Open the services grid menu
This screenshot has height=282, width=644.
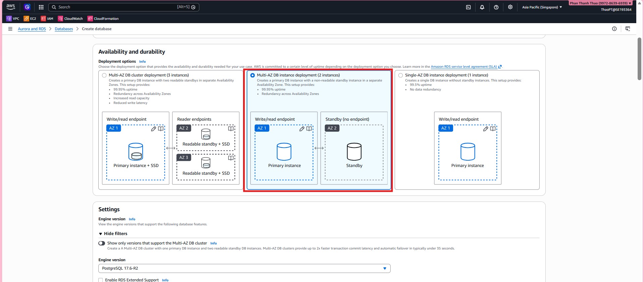pos(41,7)
